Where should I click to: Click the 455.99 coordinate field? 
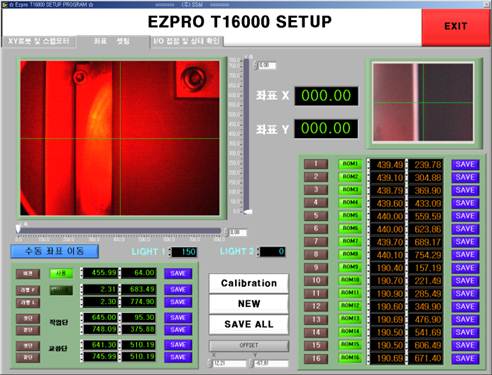pyautogui.click(x=100, y=273)
